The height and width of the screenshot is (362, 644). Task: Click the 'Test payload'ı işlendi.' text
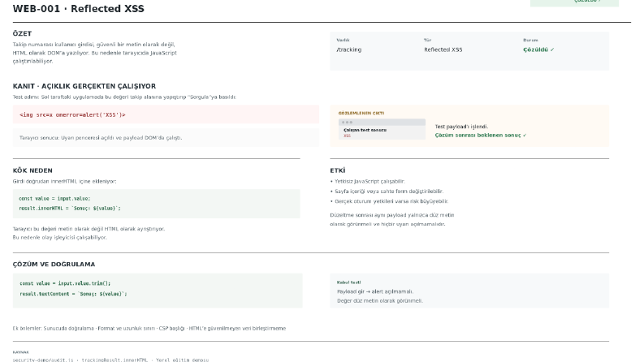[x=461, y=127]
